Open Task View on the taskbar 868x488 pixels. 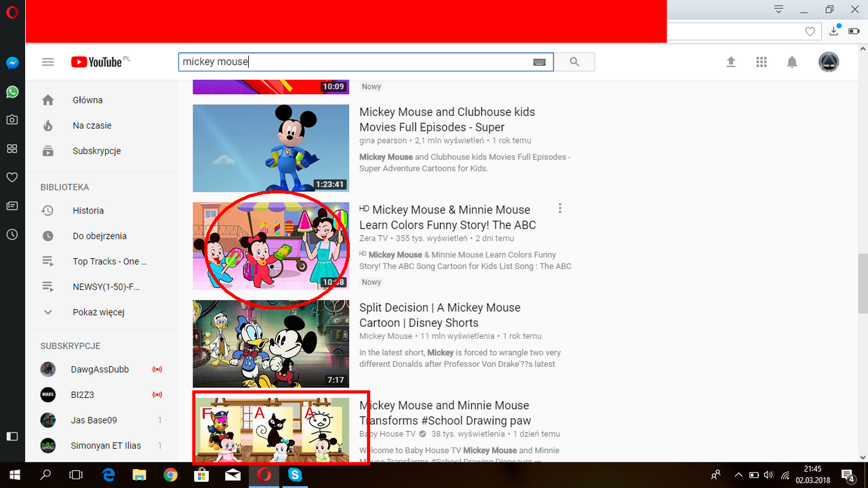(x=76, y=475)
